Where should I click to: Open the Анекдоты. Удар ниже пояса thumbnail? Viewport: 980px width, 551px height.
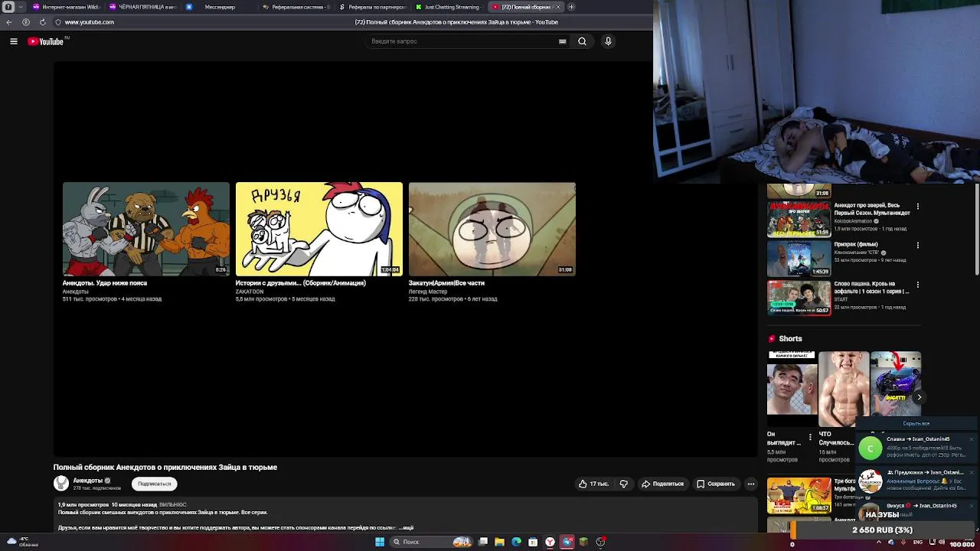[x=145, y=229]
